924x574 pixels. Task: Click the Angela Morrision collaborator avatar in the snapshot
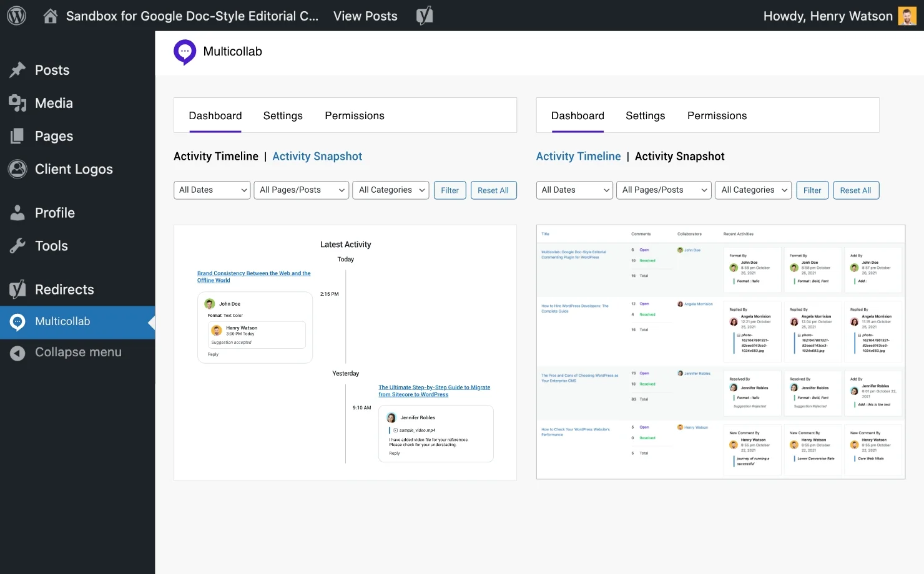pyautogui.click(x=680, y=304)
